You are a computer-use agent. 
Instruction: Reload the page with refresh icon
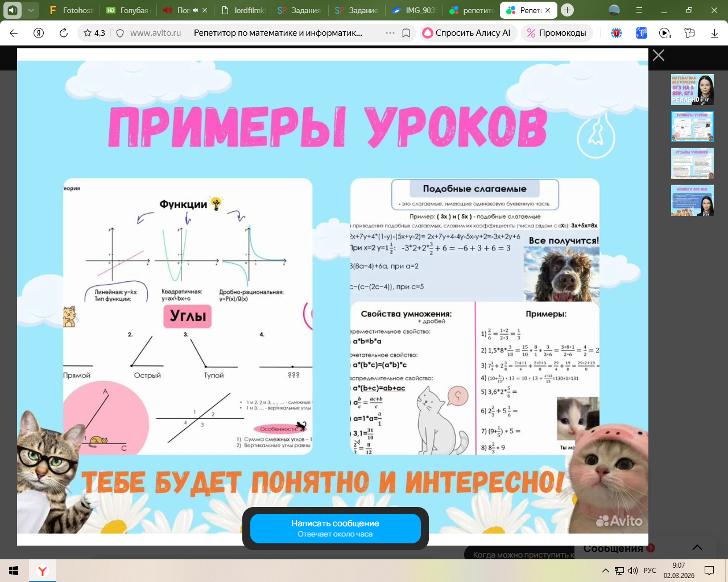coord(64,33)
